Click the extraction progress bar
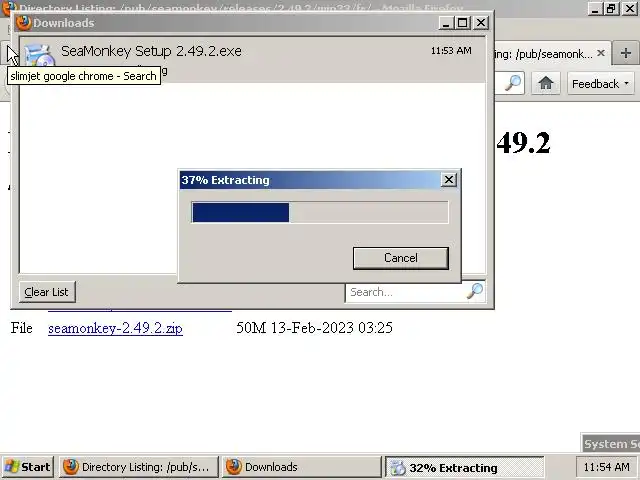The image size is (640, 480). 320,212
